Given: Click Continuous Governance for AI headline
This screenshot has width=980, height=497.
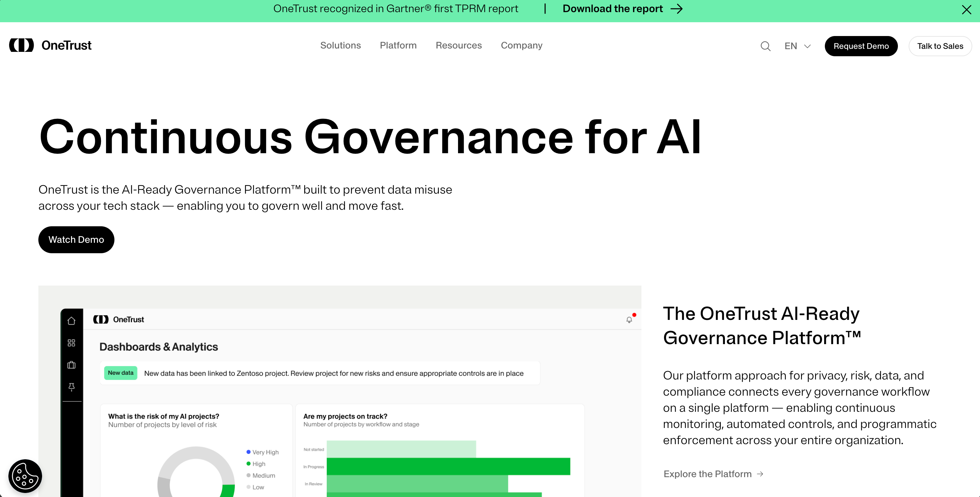Looking at the screenshot, I should (370, 137).
